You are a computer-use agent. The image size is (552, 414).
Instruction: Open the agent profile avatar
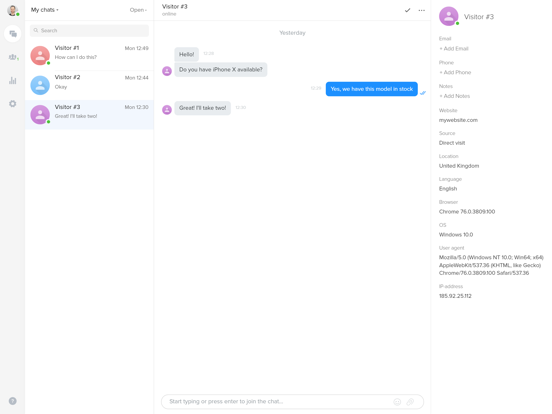pyautogui.click(x=13, y=11)
